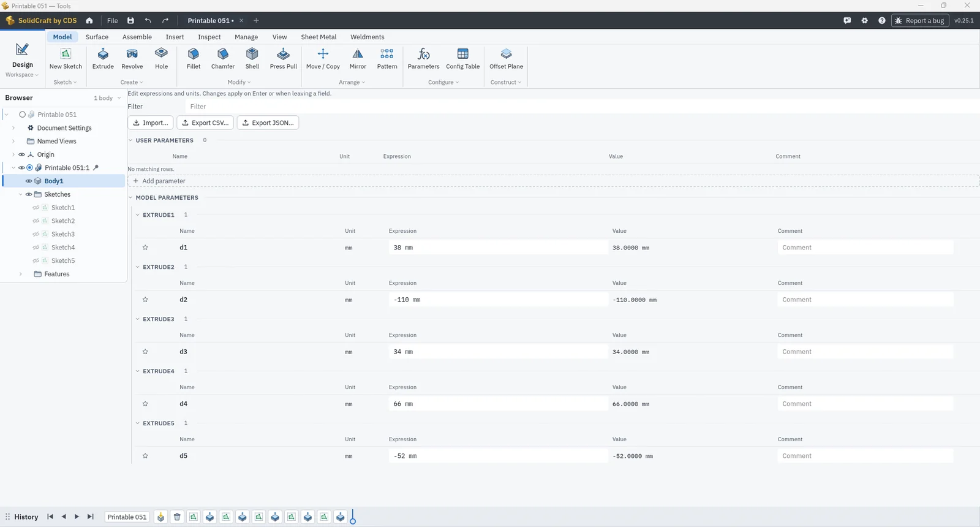The width and height of the screenshot is (980, 527).
Task: Click the blue history timeline end marker
Action: (353, 518)
